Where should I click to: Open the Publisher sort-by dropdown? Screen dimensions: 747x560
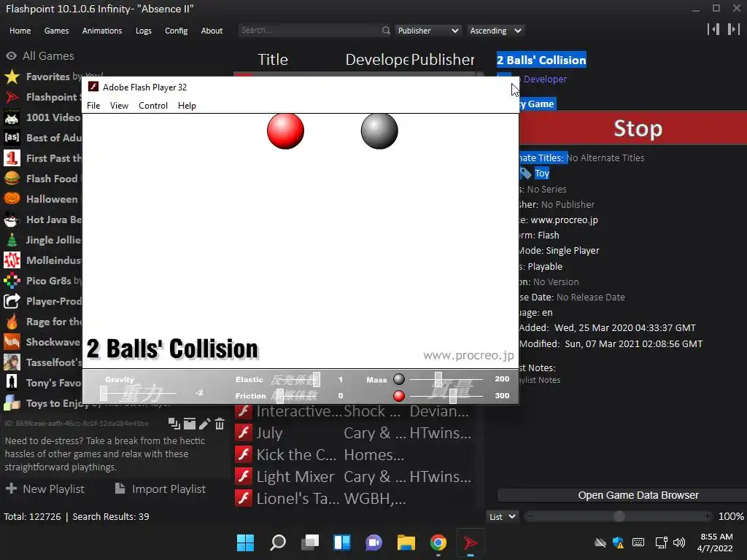[427, 31]
